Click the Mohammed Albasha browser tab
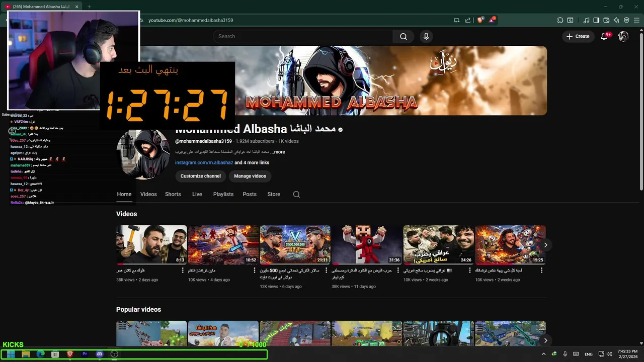This screenshot has width=644, height=362. [43, 7]
